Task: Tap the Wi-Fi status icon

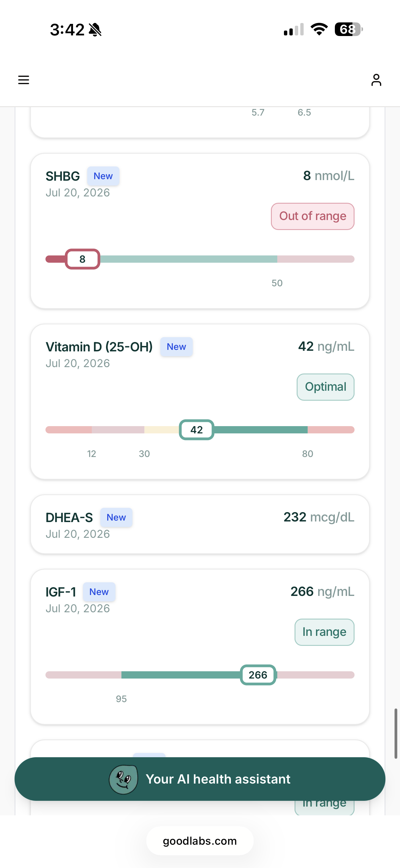Action: [319, 29]
